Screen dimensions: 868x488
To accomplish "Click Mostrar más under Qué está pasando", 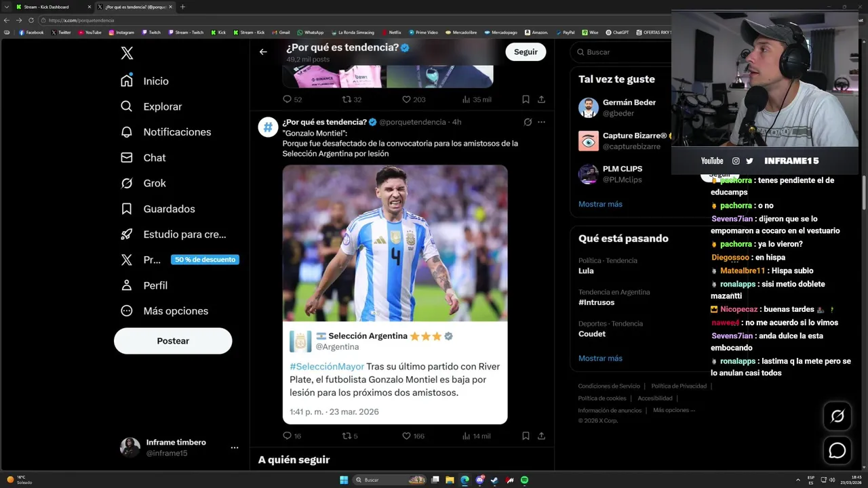I will click(x=600, y=359).
